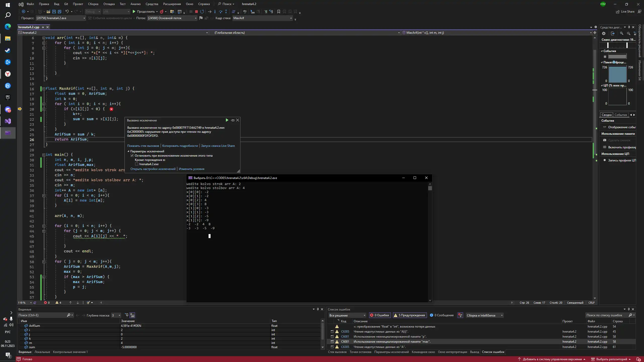The height and width of the screenshot is (362, 644).
Task: Click 'Изменить условия' link
Action: click(191, 169)
